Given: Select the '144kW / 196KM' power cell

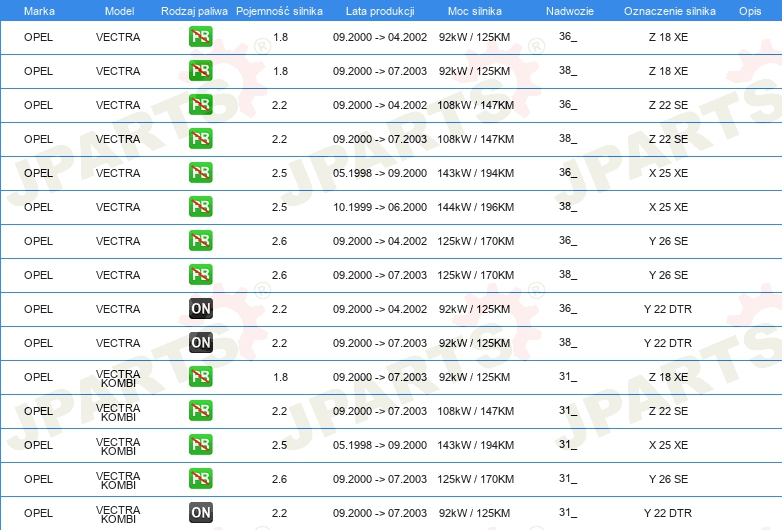Looking at the screenshot, I should tap(476, 207).
